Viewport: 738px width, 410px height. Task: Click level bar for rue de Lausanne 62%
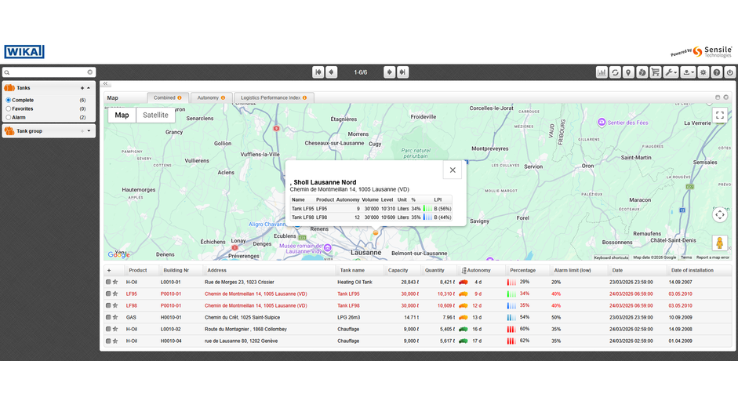point(511,341)
